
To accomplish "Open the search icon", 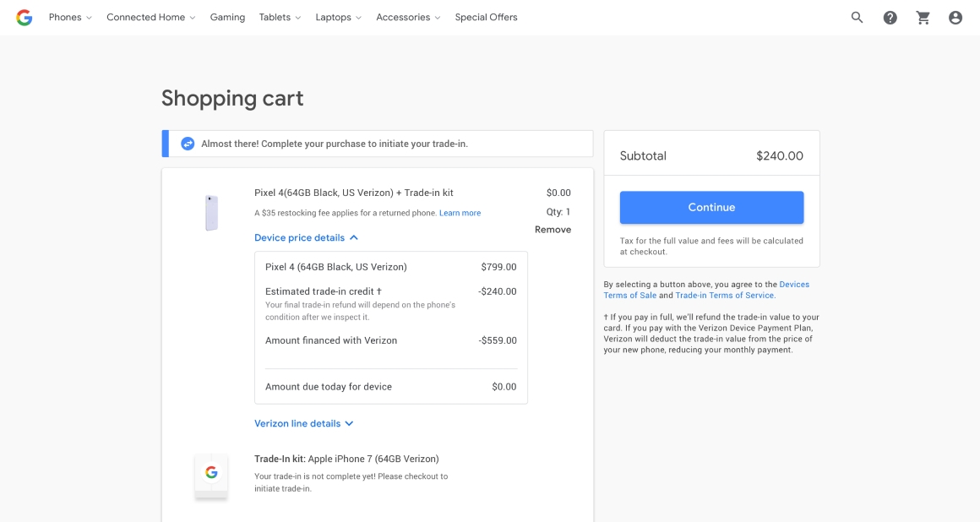I will [x=857, y=18].
